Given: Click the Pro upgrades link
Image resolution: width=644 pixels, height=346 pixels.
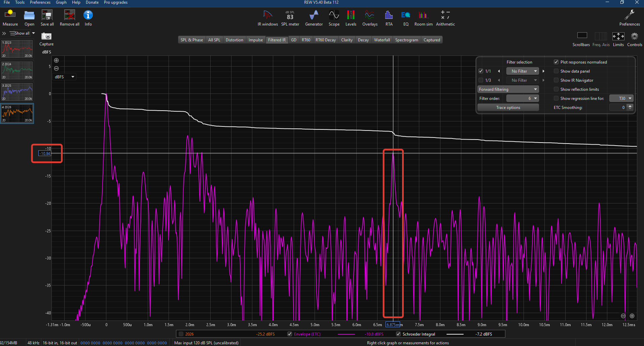Looking at the screenshot, I should [x=115, y=2].
